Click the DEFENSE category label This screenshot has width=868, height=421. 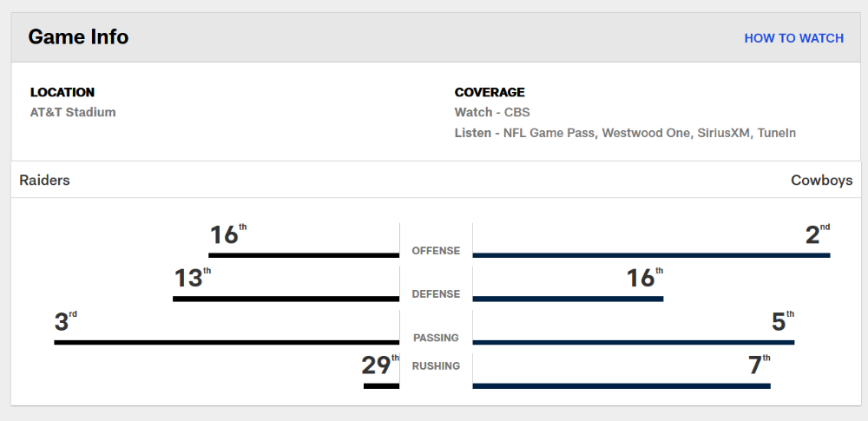coord(436,294)
